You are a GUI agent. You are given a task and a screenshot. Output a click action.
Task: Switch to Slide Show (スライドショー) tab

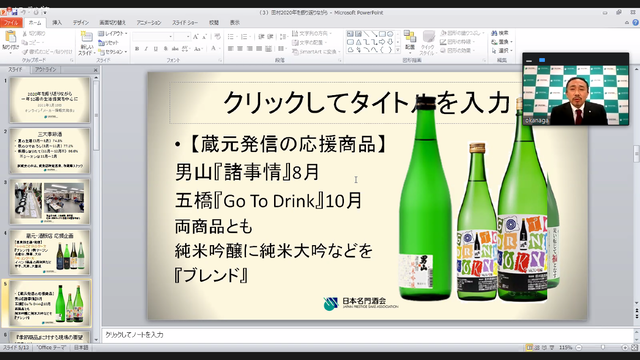[185, 23]
